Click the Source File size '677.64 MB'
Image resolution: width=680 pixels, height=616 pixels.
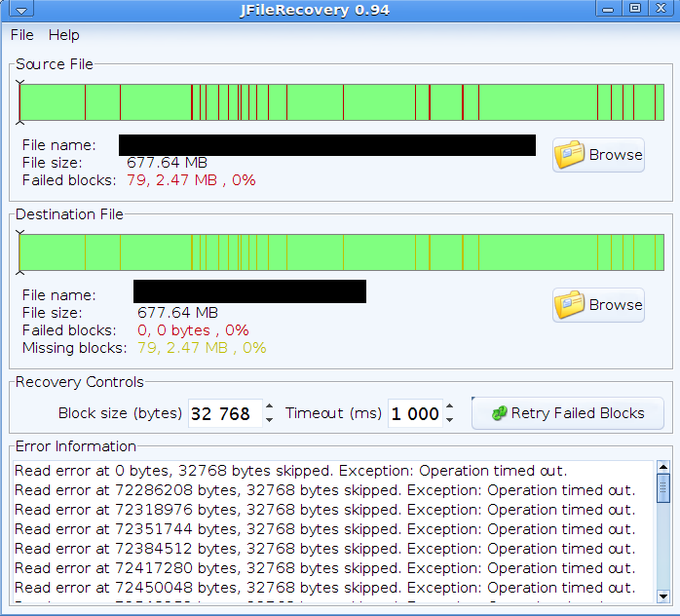tap(167, 163)
